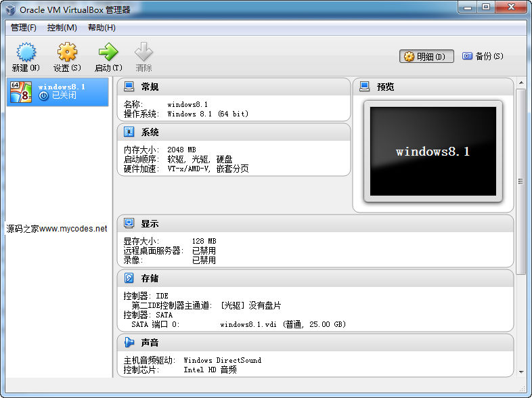Maximize the VirtualBox manager window

(486, 7)
